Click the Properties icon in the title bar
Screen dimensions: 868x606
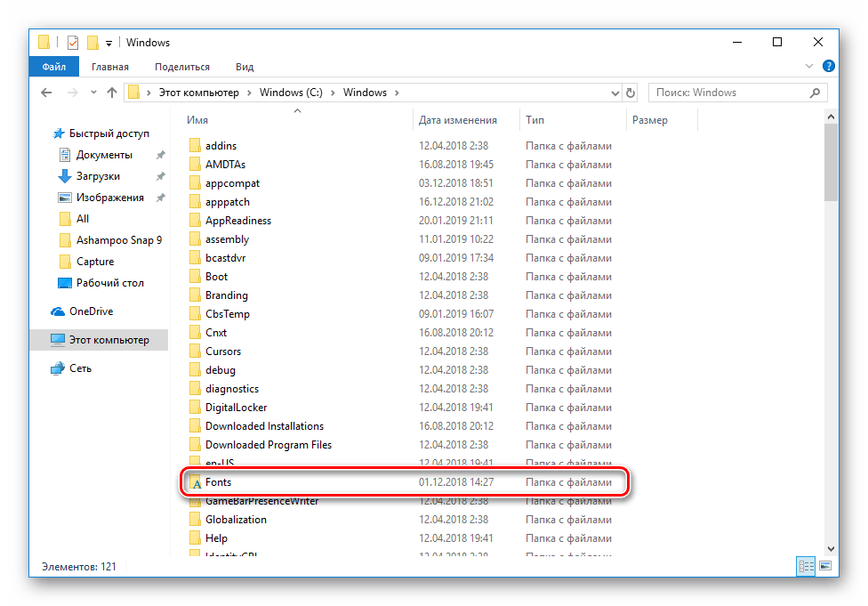[74, 42]
